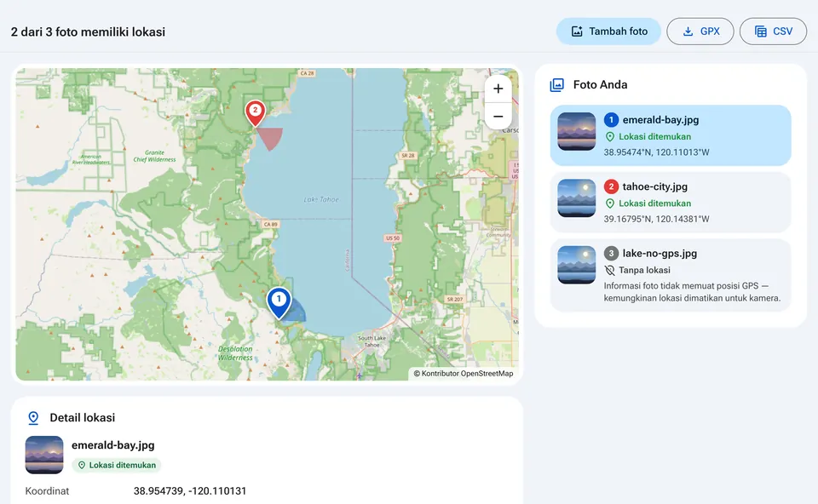Click the lake-no-gps.jpg thumbnail image

point(577,265)
